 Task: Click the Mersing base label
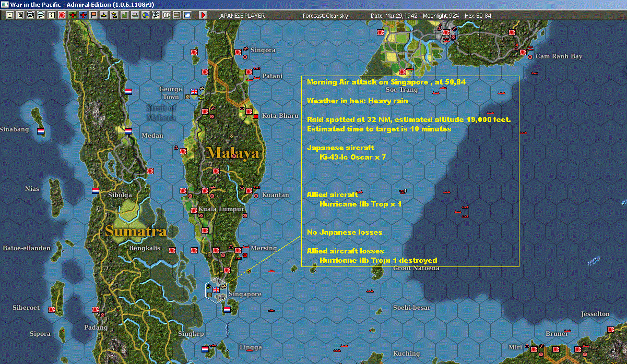[264, 248]
